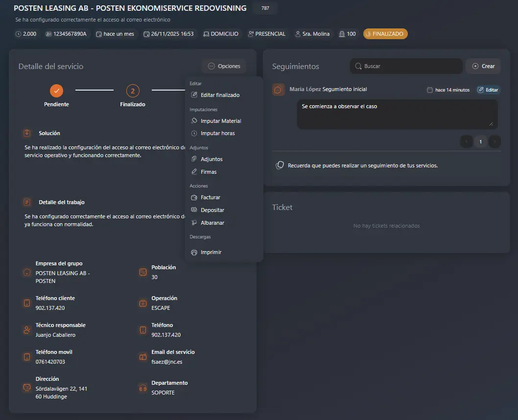Viewport: 518px width, 420px height.
Task: Go to next page of follow-ups
Action: point(494,141)
